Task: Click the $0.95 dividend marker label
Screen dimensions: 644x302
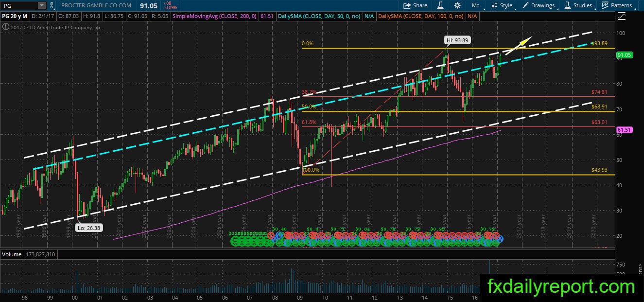Action: (x=438, y=229)
